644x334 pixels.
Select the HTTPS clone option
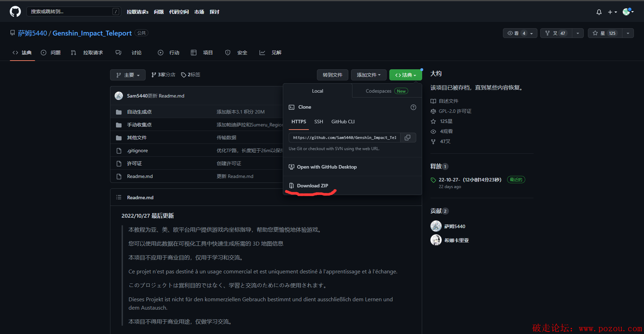(299, 122)
